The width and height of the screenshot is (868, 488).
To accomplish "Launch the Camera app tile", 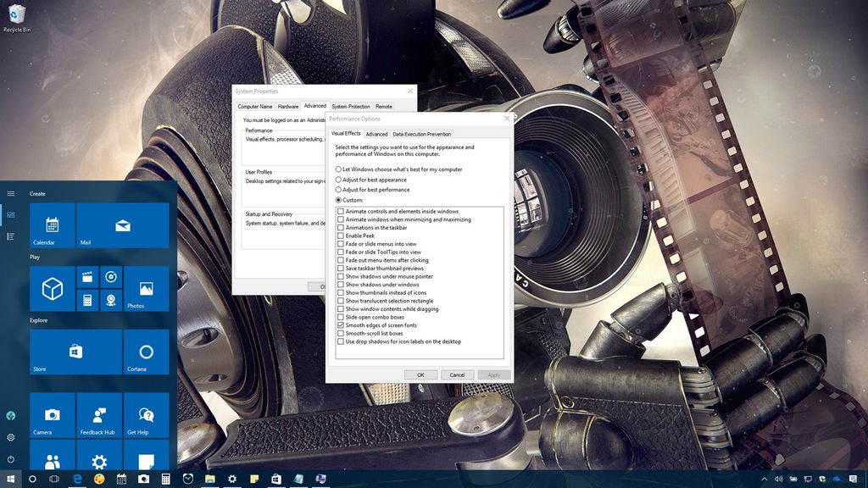I will coord(51,415).
